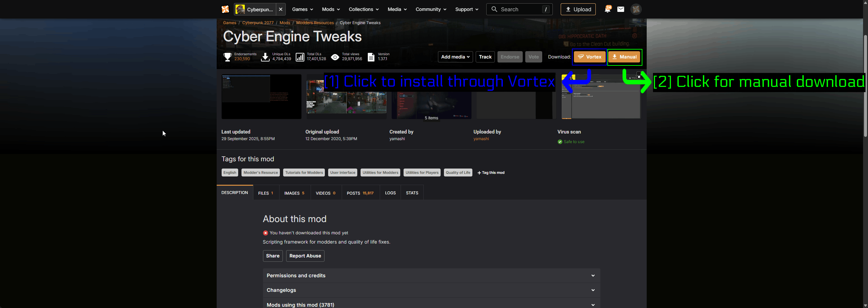Open the Collections menu
Viewport: 868px width, 308px height.
click(x=363, y=10)
